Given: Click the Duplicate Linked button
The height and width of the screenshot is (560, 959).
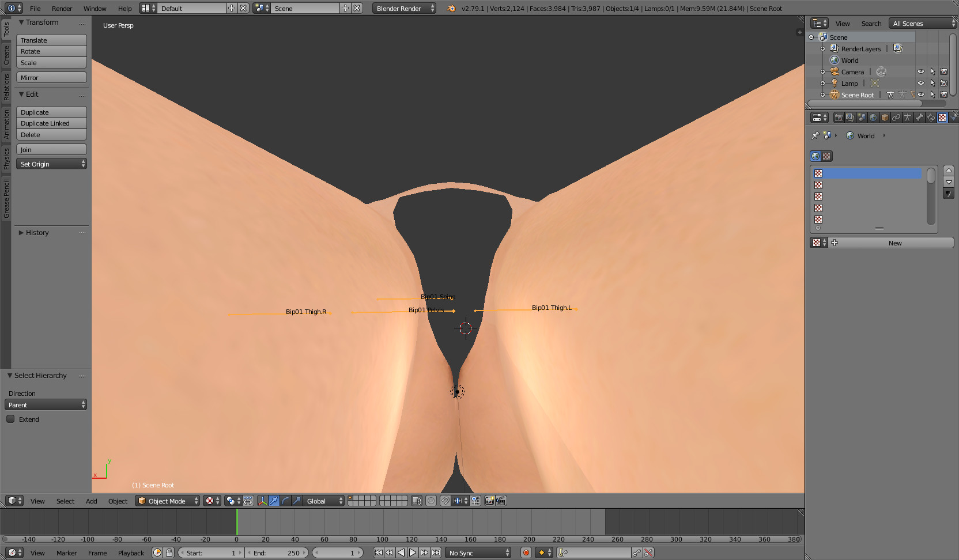Looking at the screenshot, I should [x=51, y=123].
